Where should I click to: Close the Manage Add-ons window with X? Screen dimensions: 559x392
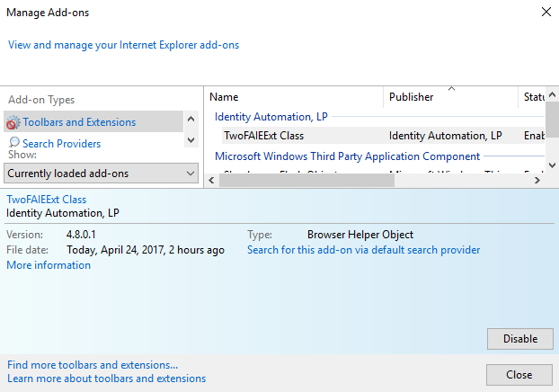pos(546,12)
